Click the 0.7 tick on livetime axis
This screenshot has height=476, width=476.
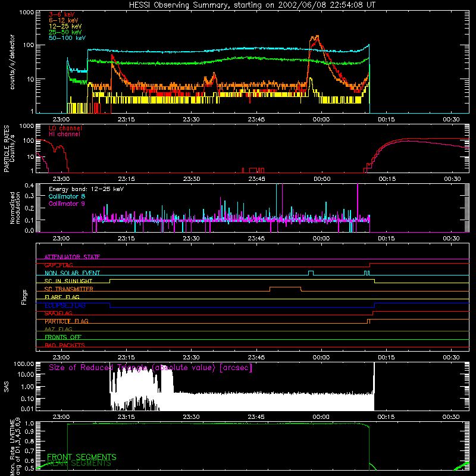(30, 451)
